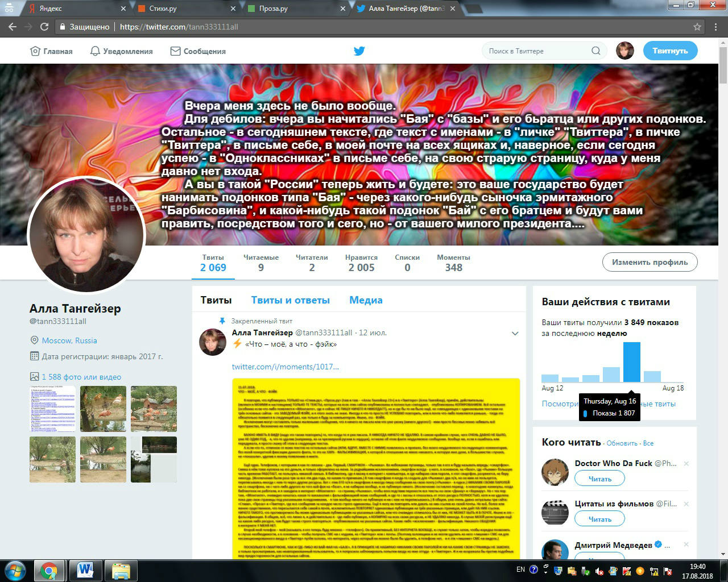
Task: Click the Moscow, Russia location link
Action: [x=69, y=340]
